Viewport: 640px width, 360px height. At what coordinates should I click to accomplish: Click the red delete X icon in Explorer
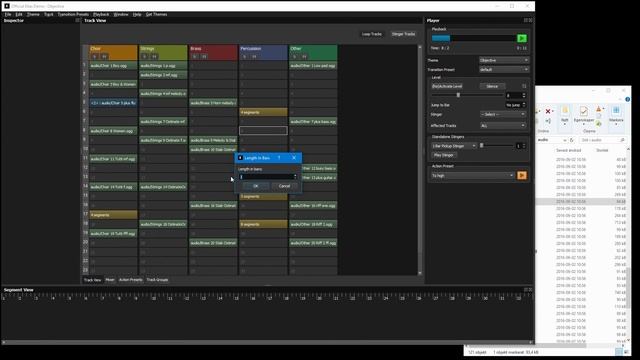[548, 111]
